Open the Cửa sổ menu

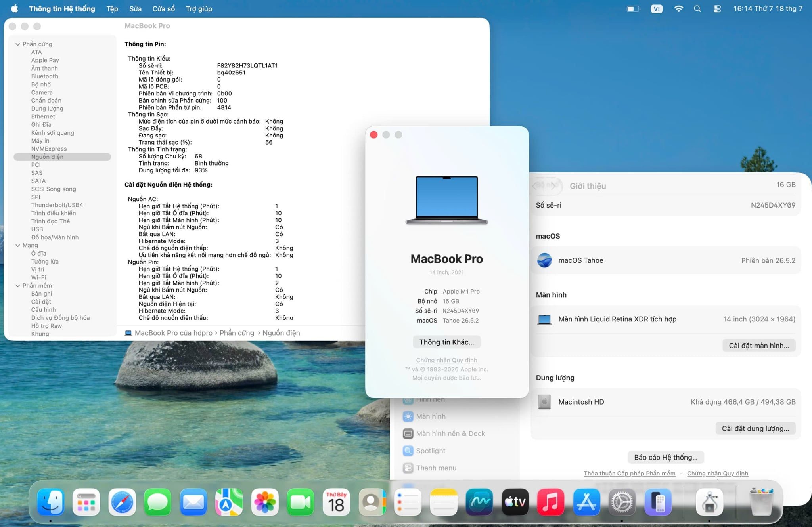(164, 9)
